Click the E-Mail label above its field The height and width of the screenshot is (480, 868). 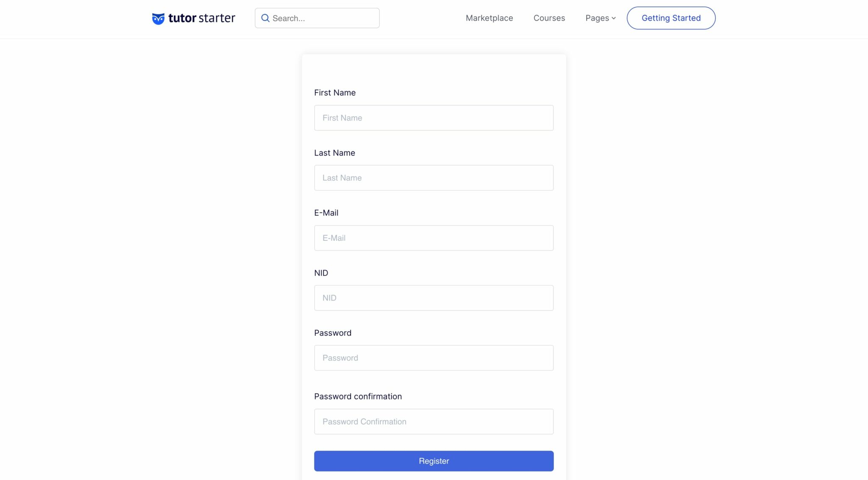click(326, 212)
